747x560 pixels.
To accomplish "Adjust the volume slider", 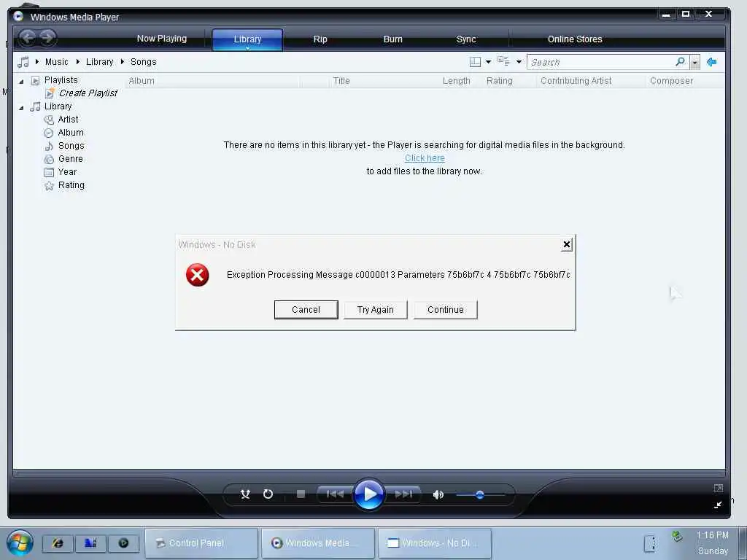I will click(x=480, y=495).
